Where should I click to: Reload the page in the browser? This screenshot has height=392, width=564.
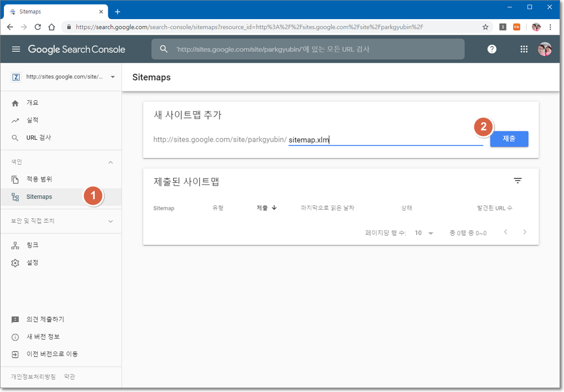tap(38, 27)
